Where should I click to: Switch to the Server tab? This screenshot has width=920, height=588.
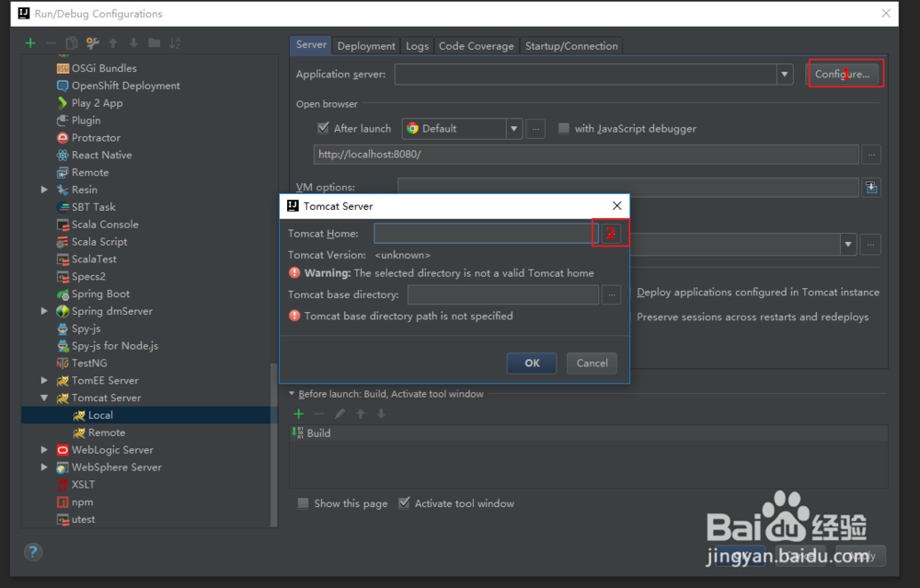[x=311, y=44]
